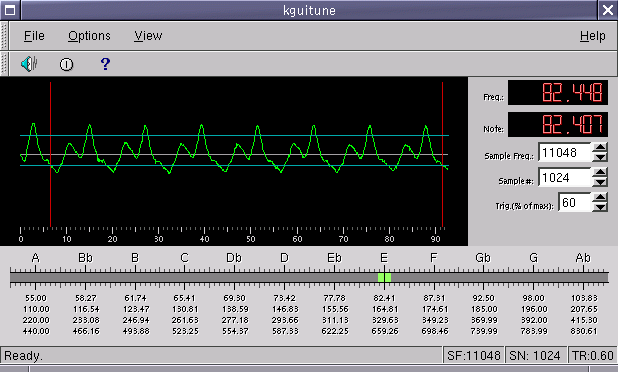Click the blue question mark help icon
The image size is (618, 372).
105,64
